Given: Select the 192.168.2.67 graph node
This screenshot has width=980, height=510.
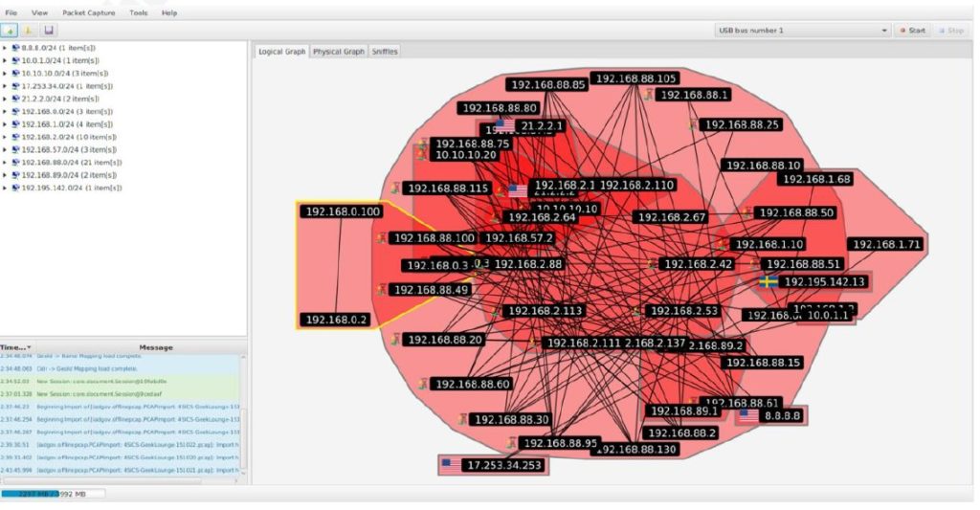Looking at the screenshot, I should tap(672, 217).
